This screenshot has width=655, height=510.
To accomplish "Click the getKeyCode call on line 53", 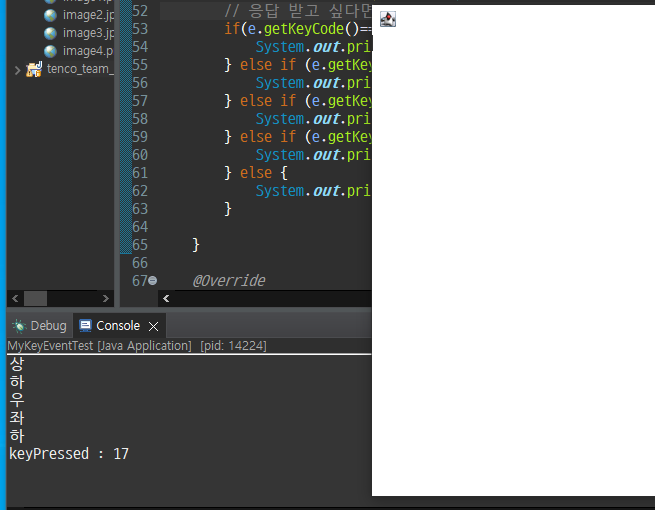I will [304, 29].
